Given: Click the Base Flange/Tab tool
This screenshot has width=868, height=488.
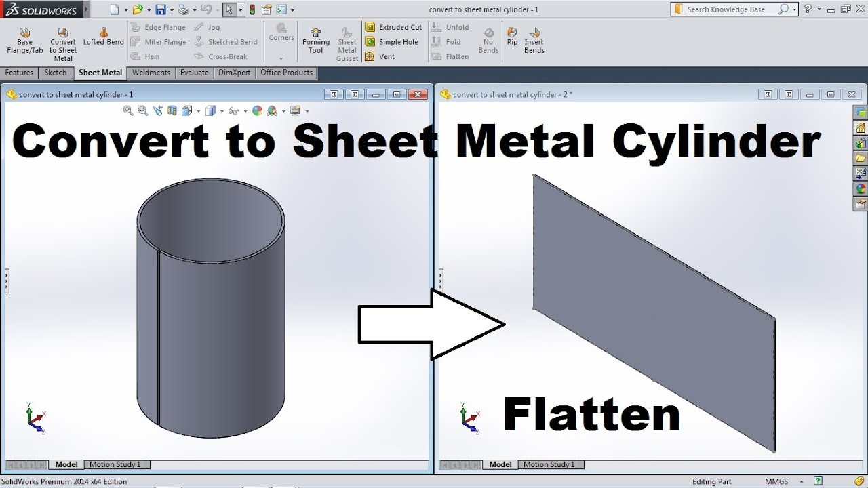Looking at the screenshot, I should [24, 41].
